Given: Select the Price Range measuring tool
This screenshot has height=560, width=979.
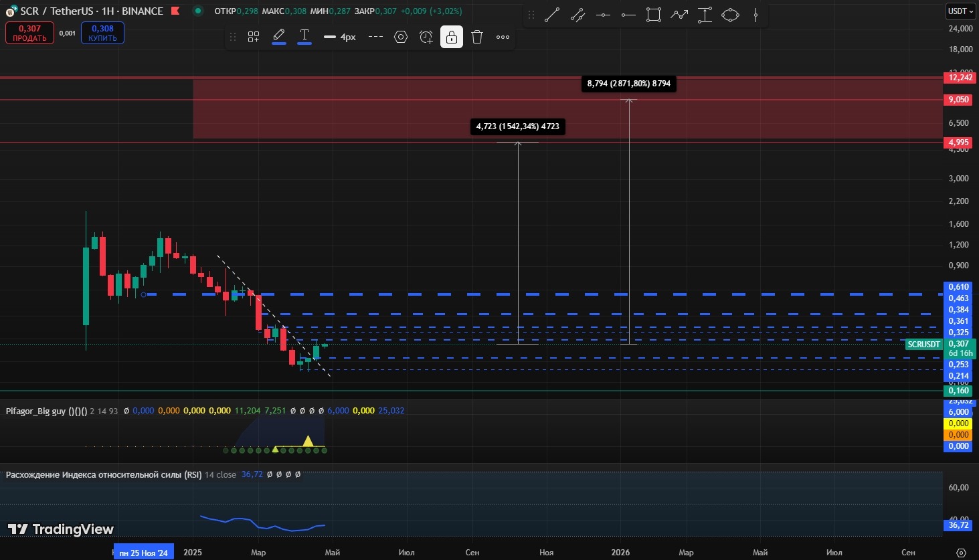Looking at the screenshot, I should pos(705,15).
